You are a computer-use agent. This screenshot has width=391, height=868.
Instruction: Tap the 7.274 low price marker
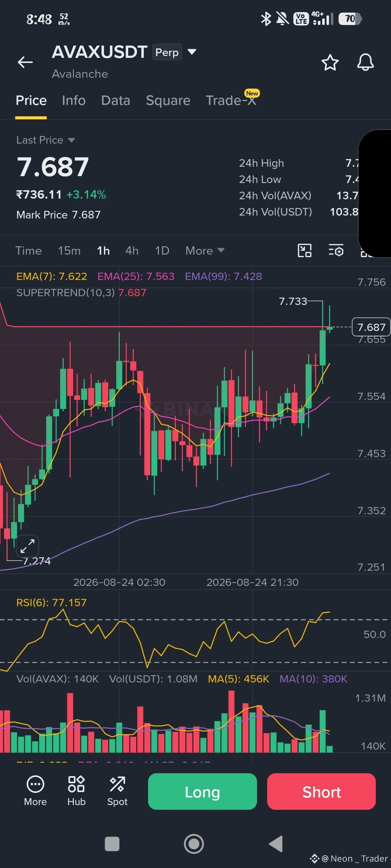tap(37, 561)
